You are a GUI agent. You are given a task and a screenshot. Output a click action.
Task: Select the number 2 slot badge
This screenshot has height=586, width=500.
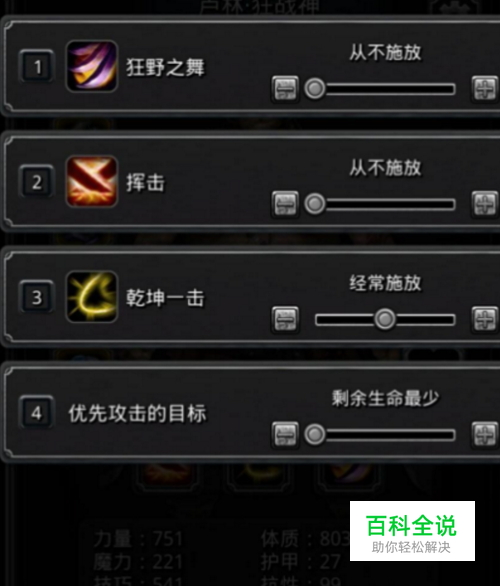[x=37, y=182]
